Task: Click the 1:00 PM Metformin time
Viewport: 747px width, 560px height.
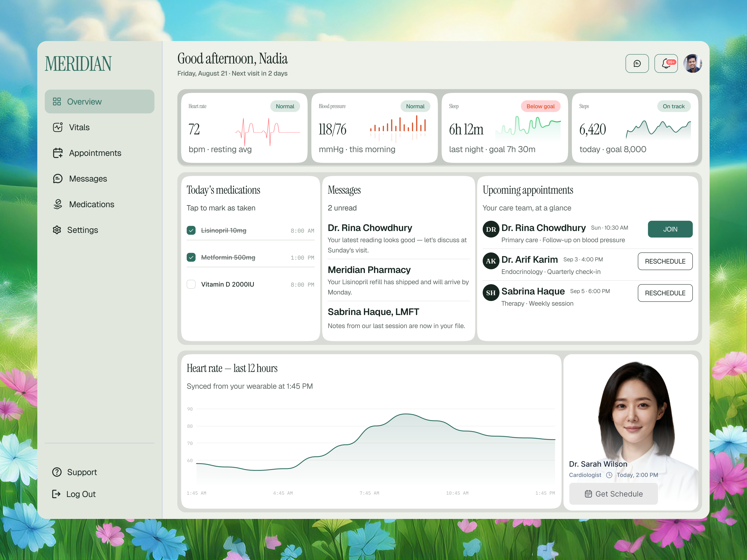Action: pos(302,258)
